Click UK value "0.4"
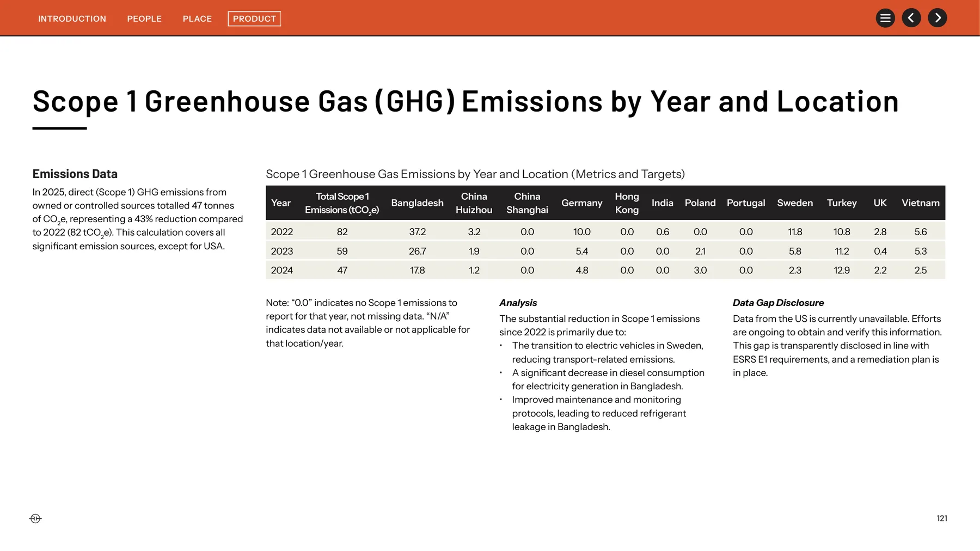The height and width of the screenshot is (551, 980). coord(880,252)
